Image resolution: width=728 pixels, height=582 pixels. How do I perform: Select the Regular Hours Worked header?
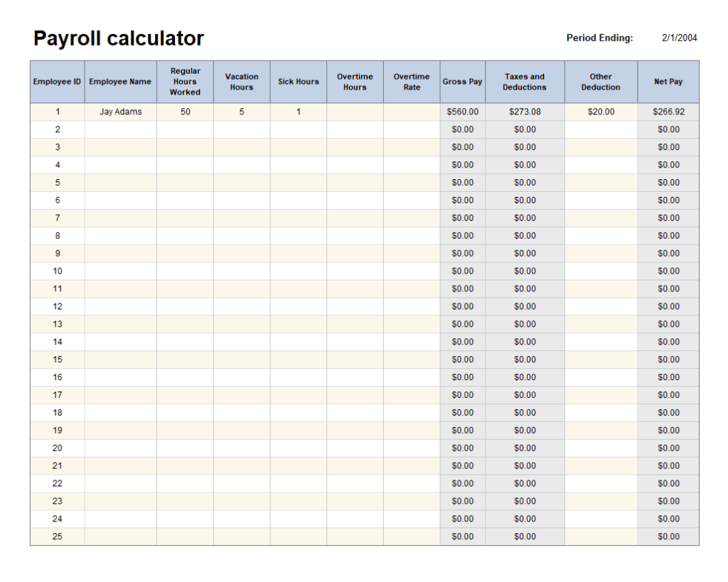[185, 82]
